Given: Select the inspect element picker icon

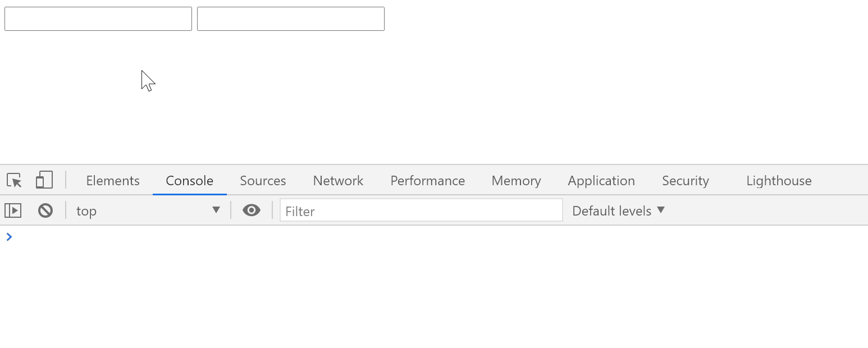Looking at the screenshot, I should point(14,180).
